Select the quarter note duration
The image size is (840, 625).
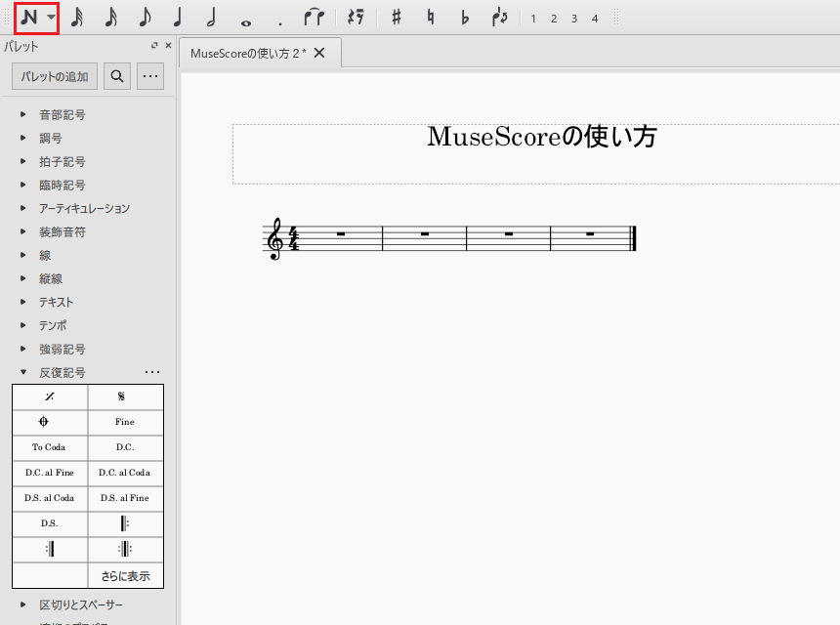coord(178,18)
